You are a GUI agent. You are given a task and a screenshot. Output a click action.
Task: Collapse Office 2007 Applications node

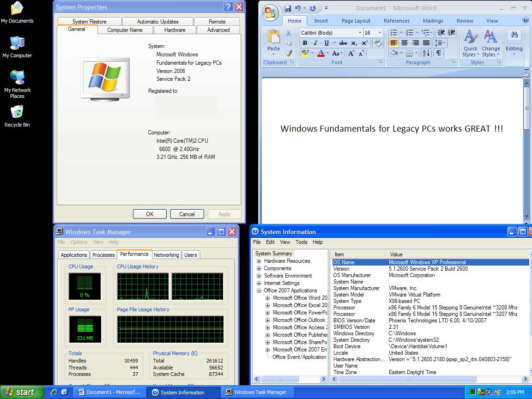click(x=259, y=290)
